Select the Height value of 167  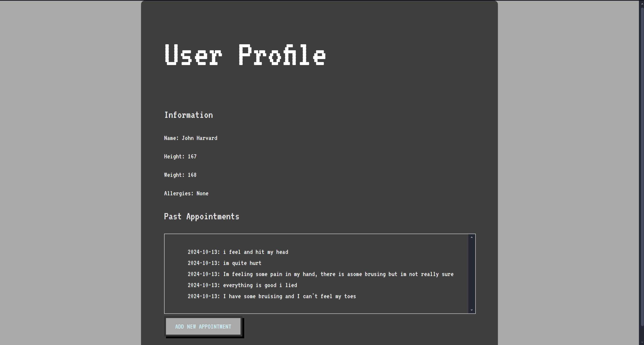(180, 156)
